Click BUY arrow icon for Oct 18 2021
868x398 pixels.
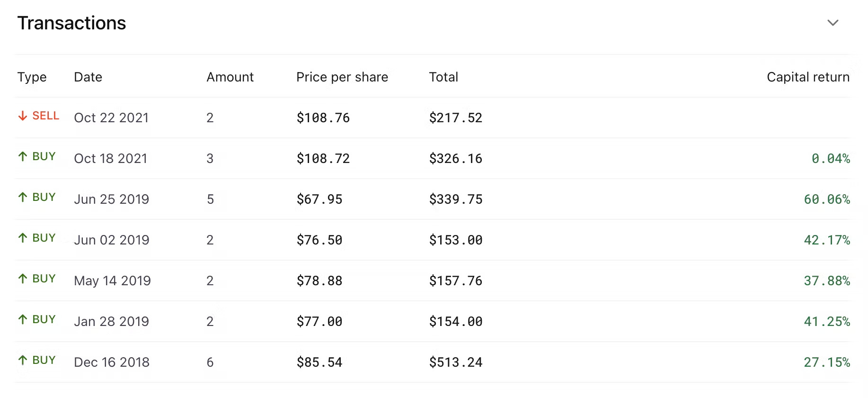point(23,156)
